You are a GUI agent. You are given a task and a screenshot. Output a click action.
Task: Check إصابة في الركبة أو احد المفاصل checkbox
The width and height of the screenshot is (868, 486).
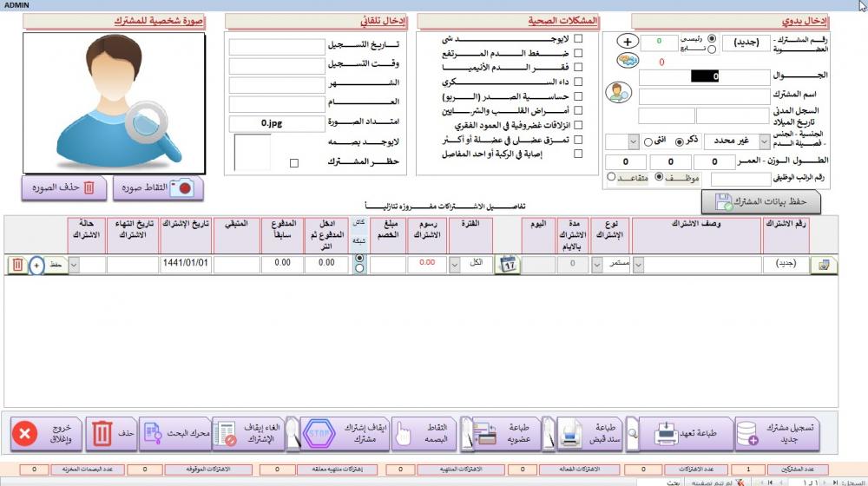578,154
